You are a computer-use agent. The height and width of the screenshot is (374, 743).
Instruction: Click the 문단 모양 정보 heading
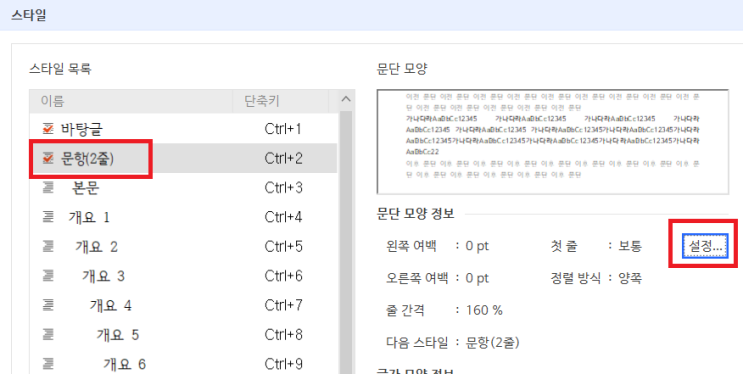click(x=416, y=213)
